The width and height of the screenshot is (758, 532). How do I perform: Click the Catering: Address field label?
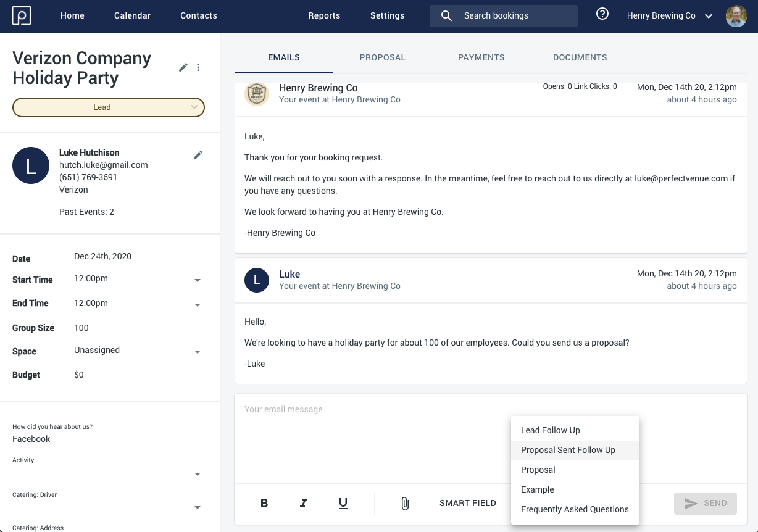[38, 528]
